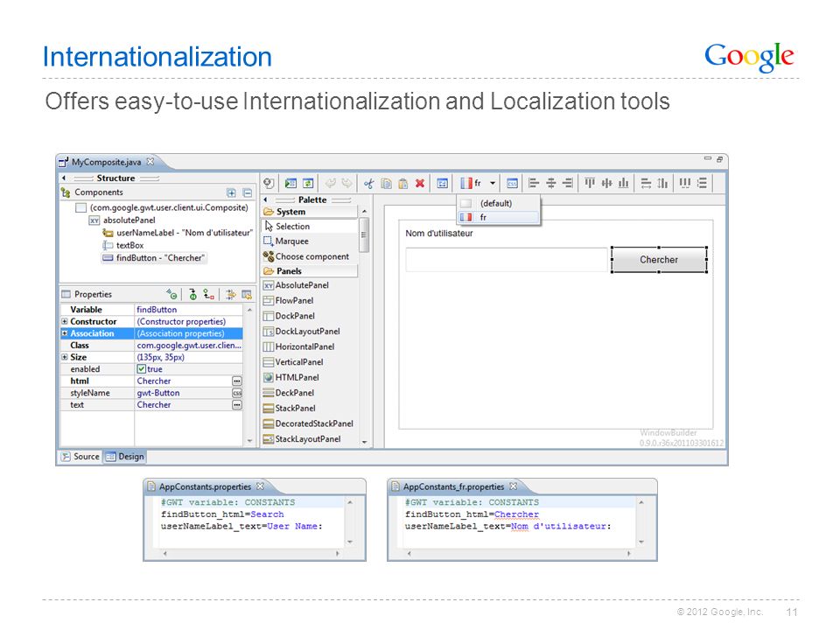Image resolution: width=840 pixels, height=630 pixels.
Task: Collapse the Palette panel arrow
Action: 266,199
